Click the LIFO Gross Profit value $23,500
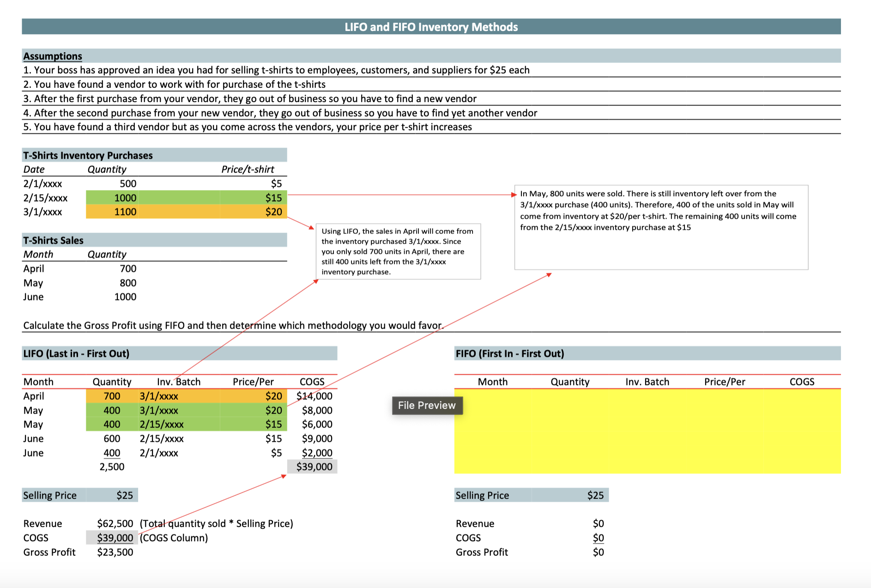871x588 pixels. pos(115,552)
